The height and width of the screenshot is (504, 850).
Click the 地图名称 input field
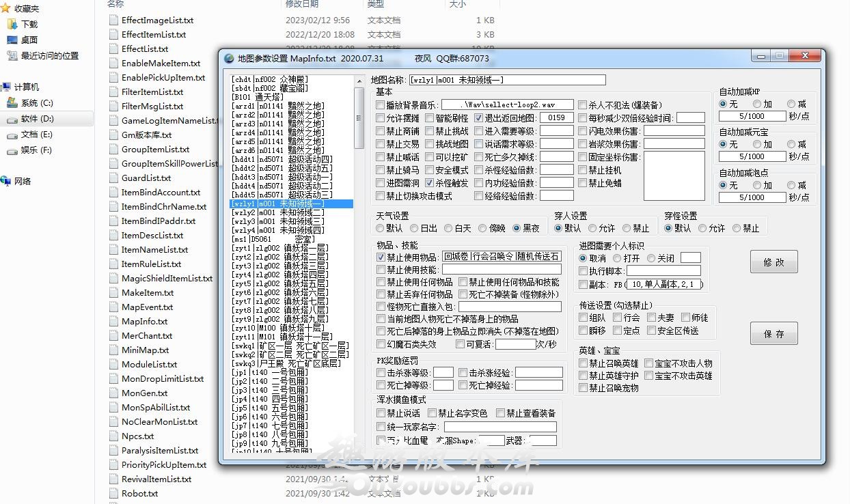click(x=507, y=80)
